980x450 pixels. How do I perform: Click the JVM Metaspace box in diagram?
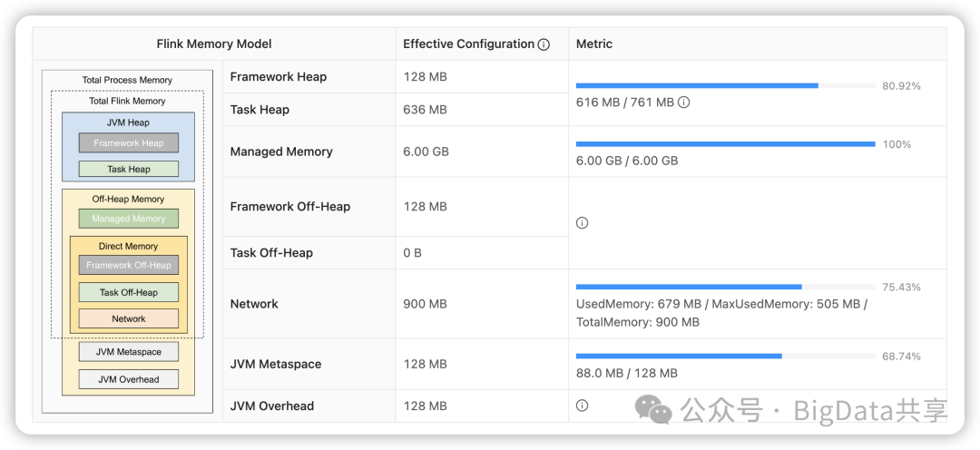tap(129, 352)
